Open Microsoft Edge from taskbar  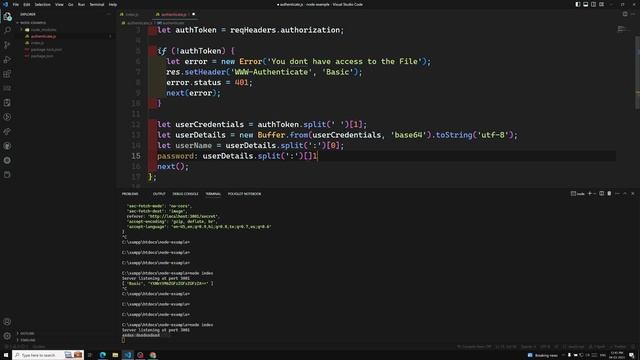pyautogui.click(x=103, y=355)
